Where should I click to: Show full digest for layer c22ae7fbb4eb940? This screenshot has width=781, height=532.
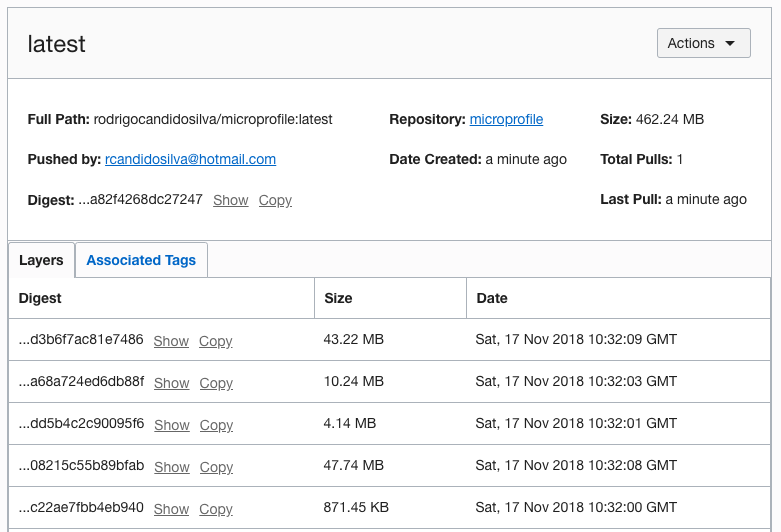click(x=171, y=509)
